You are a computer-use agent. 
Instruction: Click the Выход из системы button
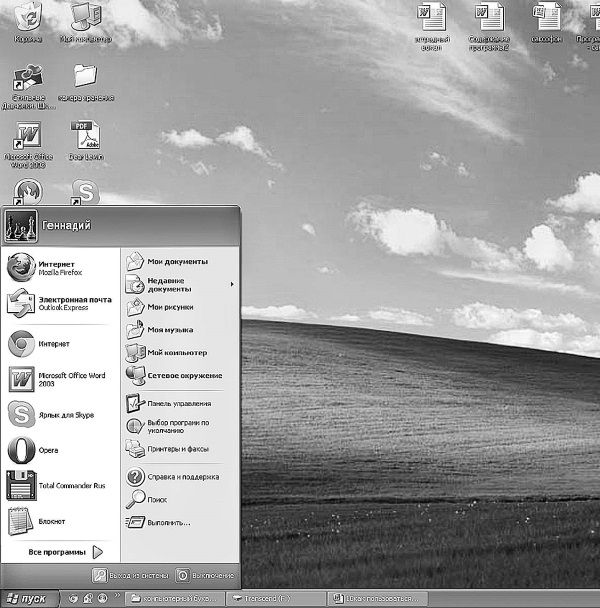click(x=131, y=575)
